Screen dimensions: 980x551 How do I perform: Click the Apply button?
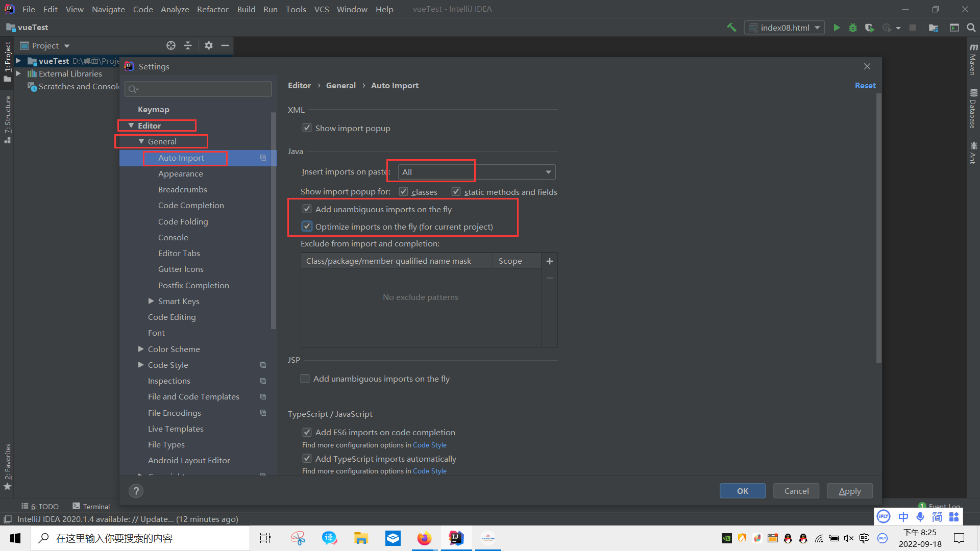(x=849, y=491)
